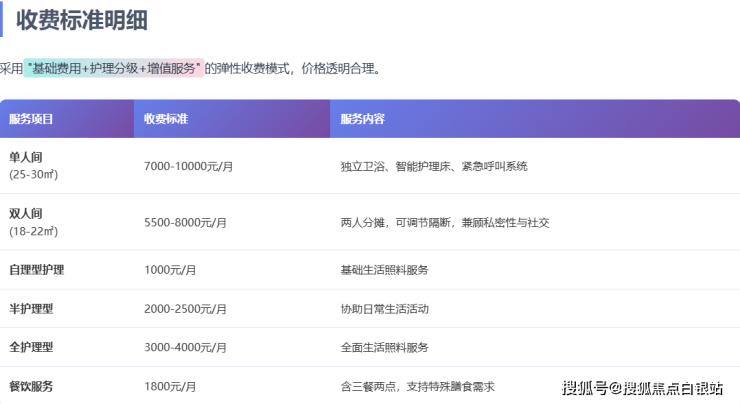Click the 全护理型 row label
Viewport: 740px width, 404px height.
coord(31,347)
